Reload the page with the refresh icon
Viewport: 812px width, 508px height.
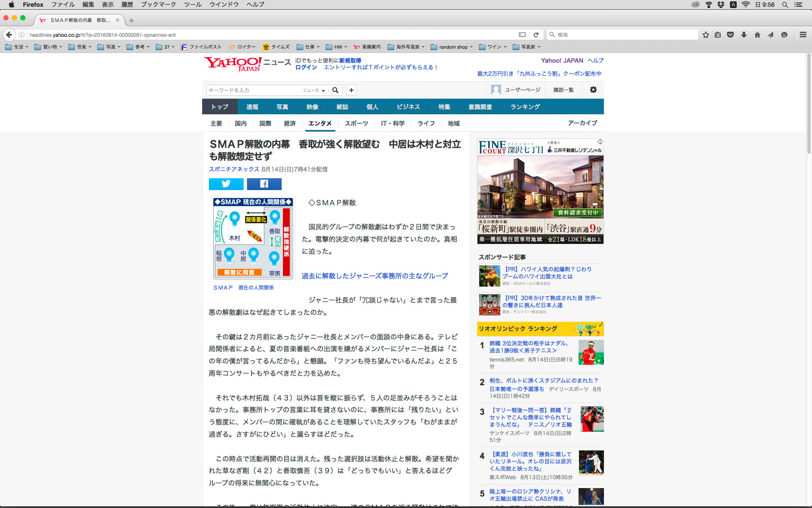[x=536, y=35]
